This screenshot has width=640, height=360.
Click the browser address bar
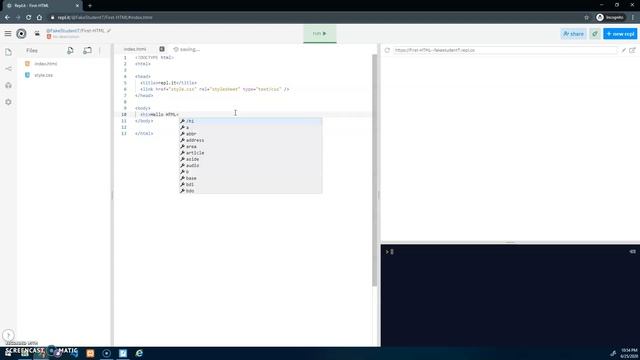[x=314, y=18]
